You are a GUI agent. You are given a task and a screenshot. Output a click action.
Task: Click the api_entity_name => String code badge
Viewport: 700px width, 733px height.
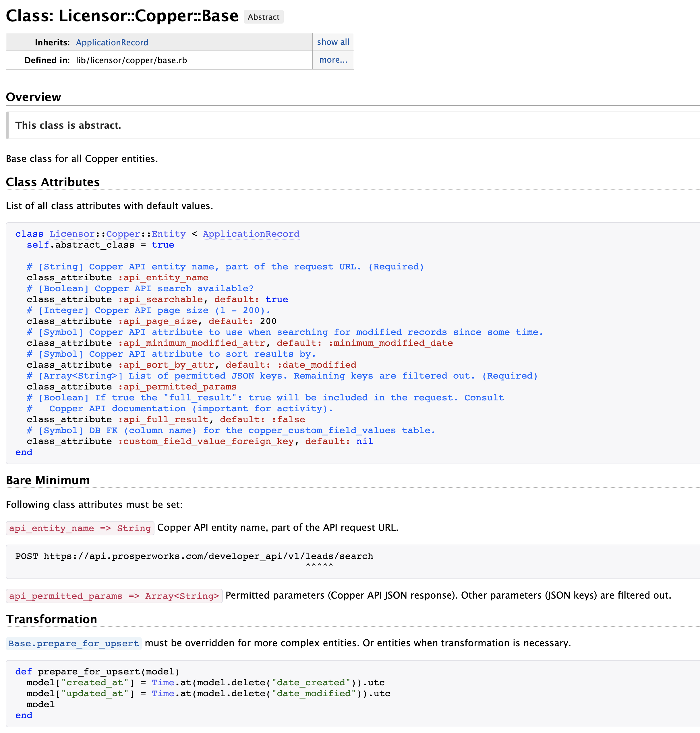coord(80,528)
